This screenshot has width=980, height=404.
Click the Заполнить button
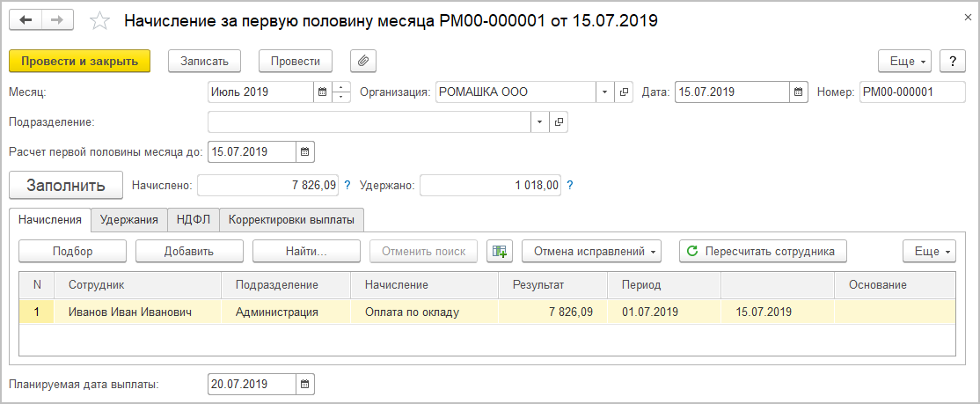[x=66, y=186]
